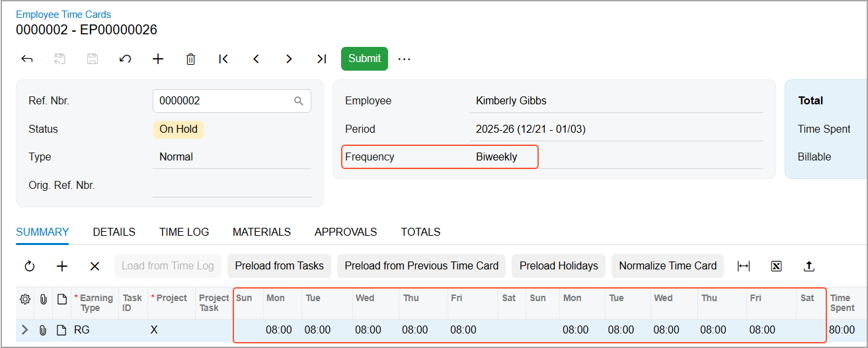Export summary grid to Excel
This screenshot has height=348, width=868.
(776, 266)
